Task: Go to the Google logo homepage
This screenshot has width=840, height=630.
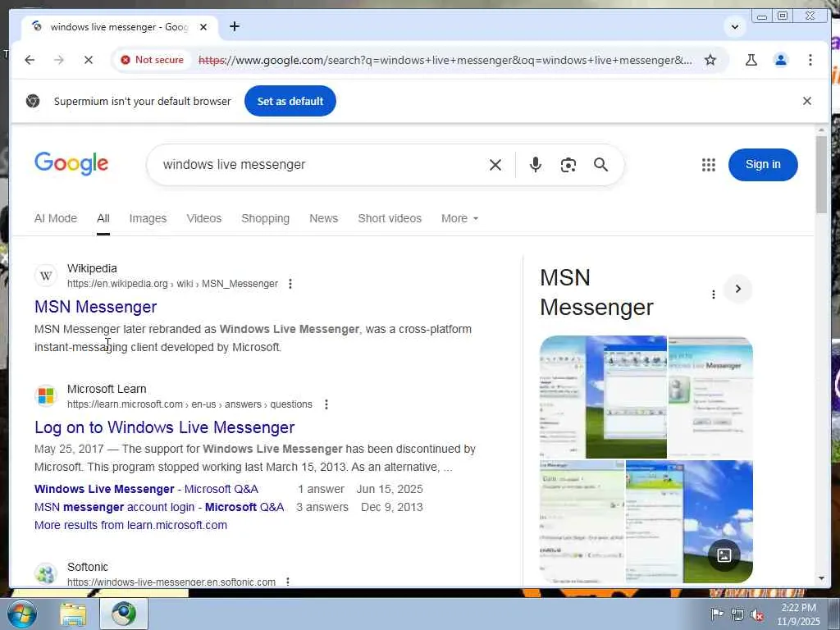Action: tap(71, 163)
